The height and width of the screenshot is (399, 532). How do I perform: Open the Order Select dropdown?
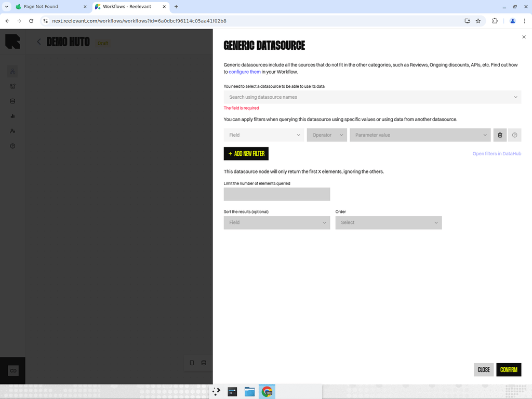tap(389, 222)
